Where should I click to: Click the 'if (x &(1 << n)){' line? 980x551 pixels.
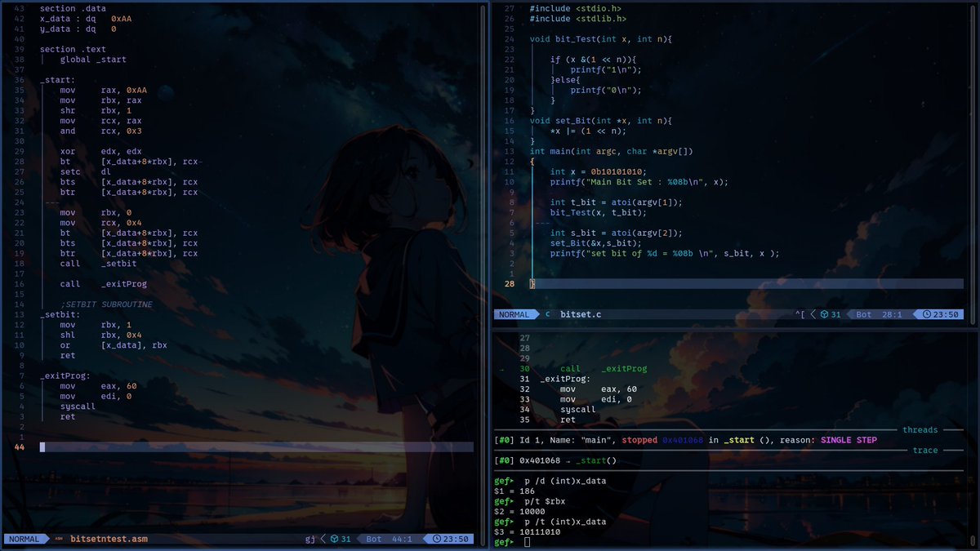593,60
